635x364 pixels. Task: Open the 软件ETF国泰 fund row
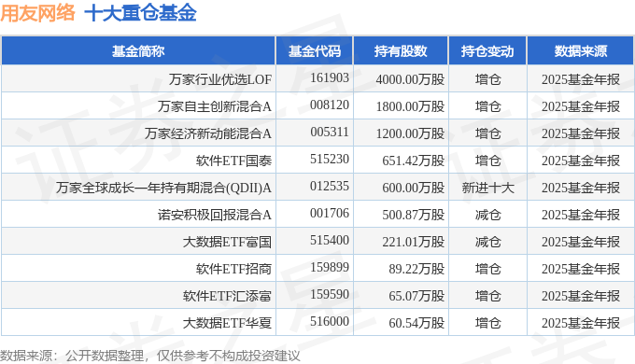(233, 161)
